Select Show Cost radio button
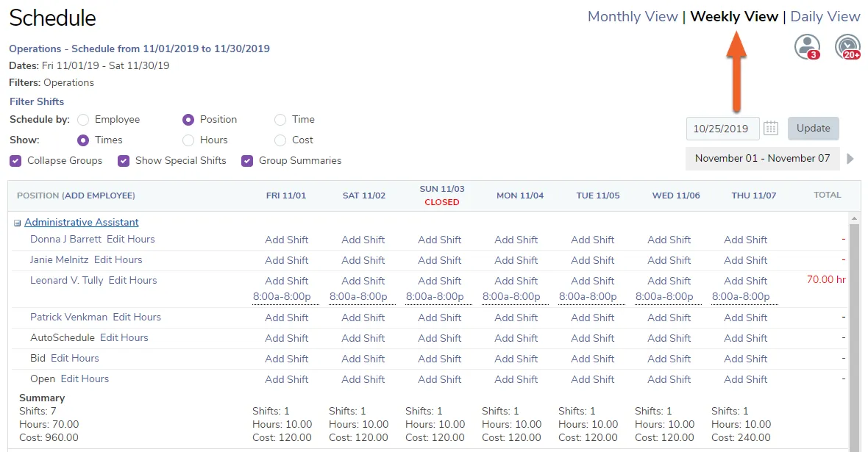 (x=280, y=140)
